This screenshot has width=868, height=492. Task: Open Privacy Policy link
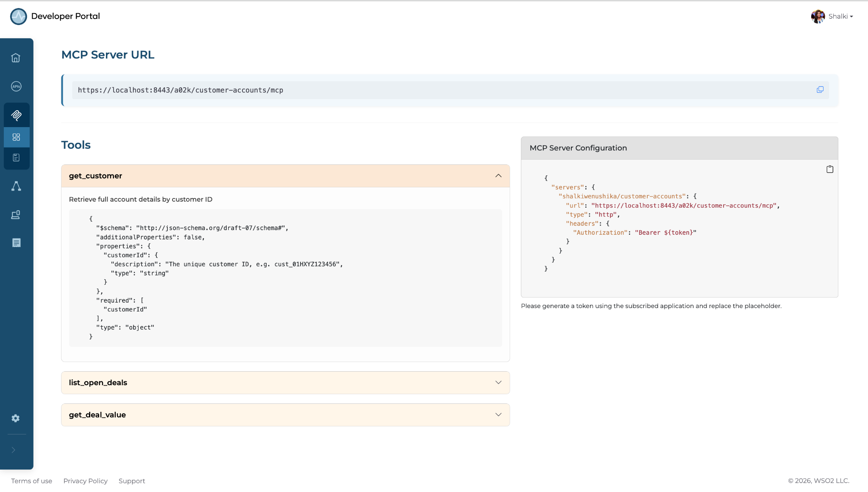(x=85, y=481)
